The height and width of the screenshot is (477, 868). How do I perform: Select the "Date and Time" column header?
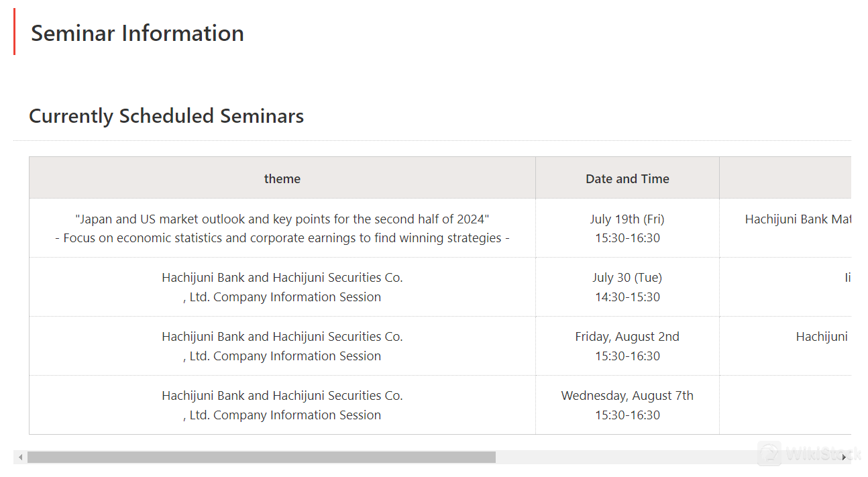pos(627,178)
